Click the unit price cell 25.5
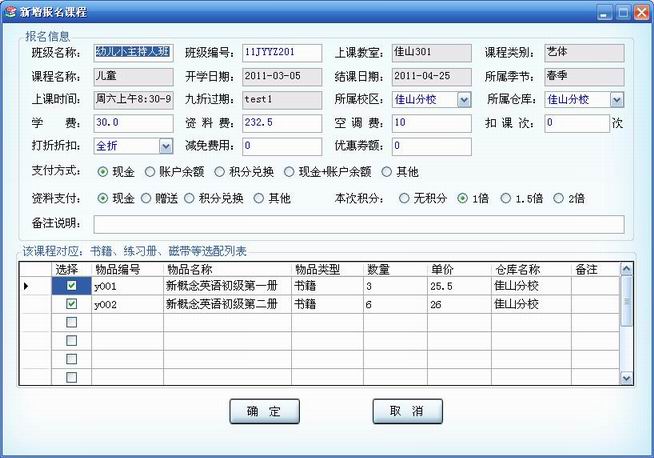Viewport: 654px width, 458px height. tap(459, 286)
